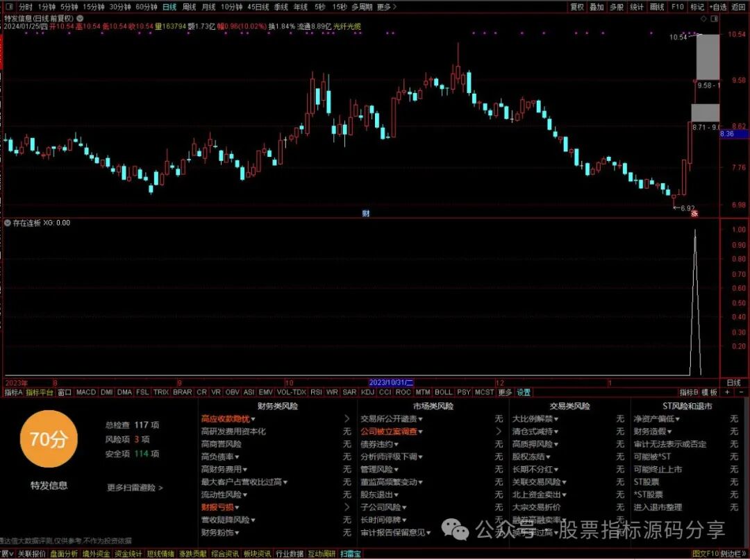
Task: Open 指标平台 indicator platform tab
Action: tap(39, 392)
